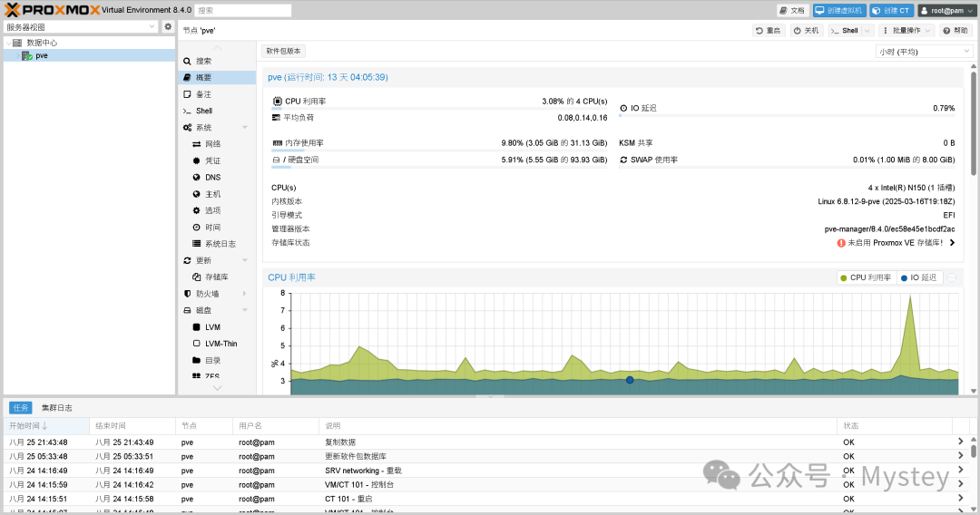This screenshot has height=515, width=980.
Task: Collapse the 数据中心 tree node
Action: (x=8, y=43)
